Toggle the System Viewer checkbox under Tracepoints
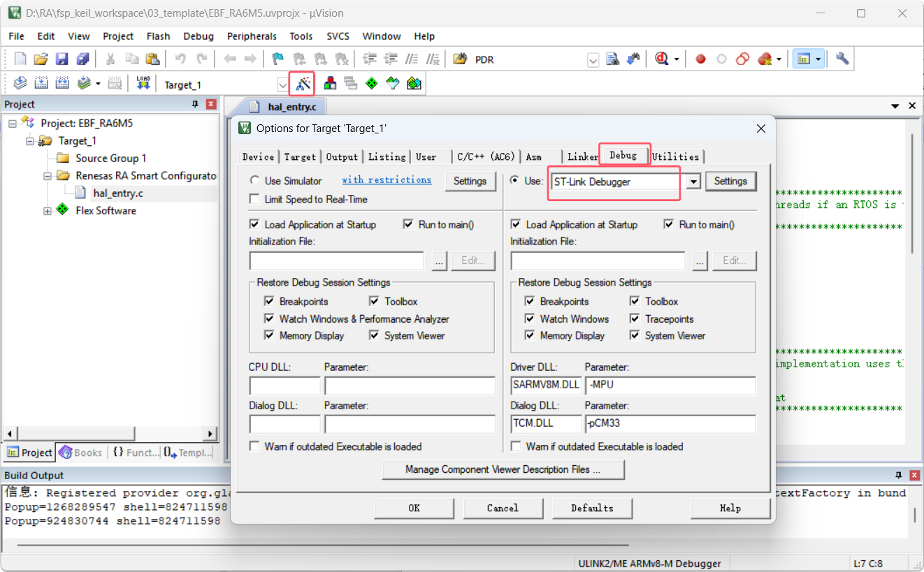Image resolution: width=924 pixels, height=572 pixels. [635, 335]
